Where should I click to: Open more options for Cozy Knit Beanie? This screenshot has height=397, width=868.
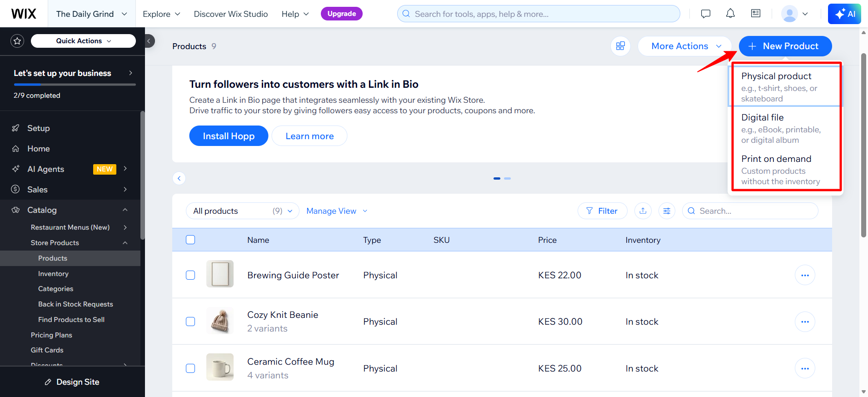point(805,322)
